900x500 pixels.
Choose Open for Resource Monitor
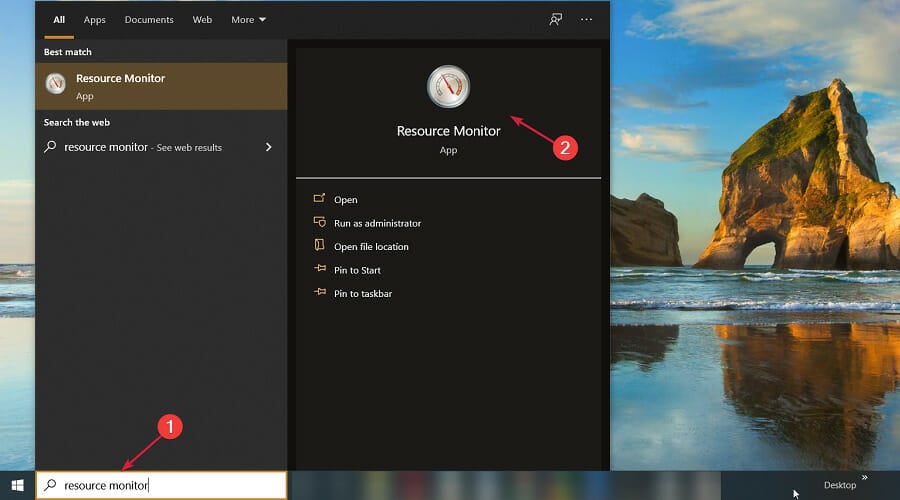coord(346,200)
